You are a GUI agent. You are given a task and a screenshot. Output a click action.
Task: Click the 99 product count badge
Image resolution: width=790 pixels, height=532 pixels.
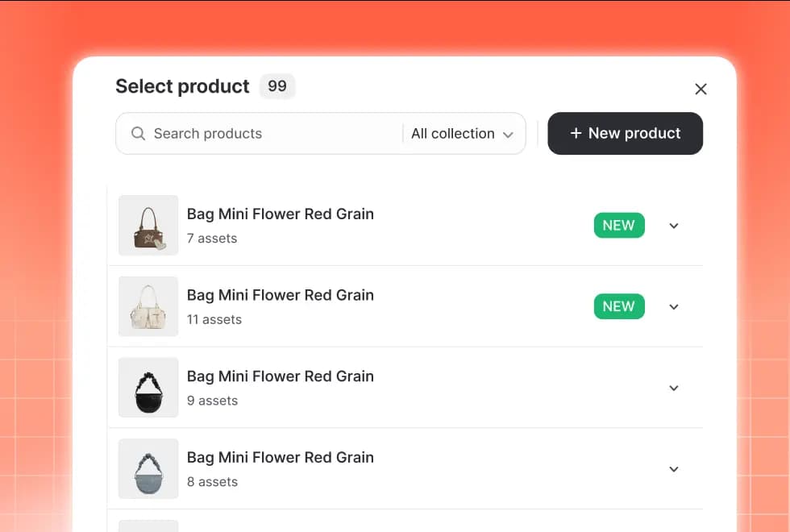pyautogui.click(x=277, y=86)
